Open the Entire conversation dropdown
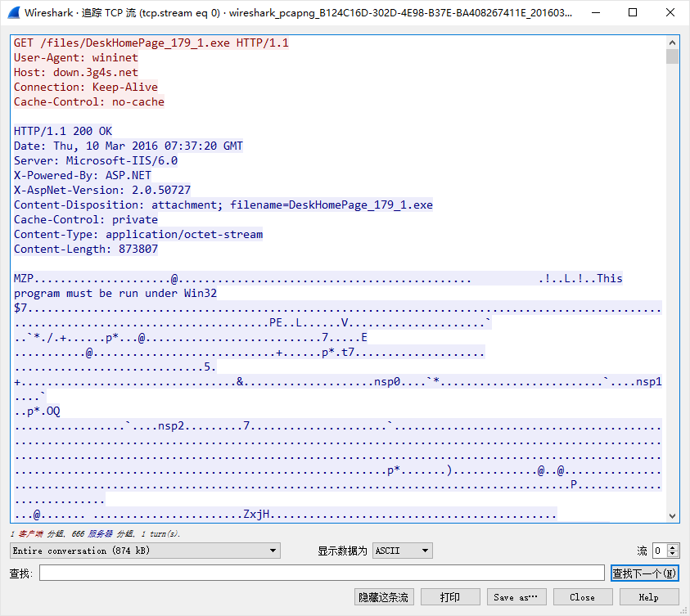 (x=145, y=551)
